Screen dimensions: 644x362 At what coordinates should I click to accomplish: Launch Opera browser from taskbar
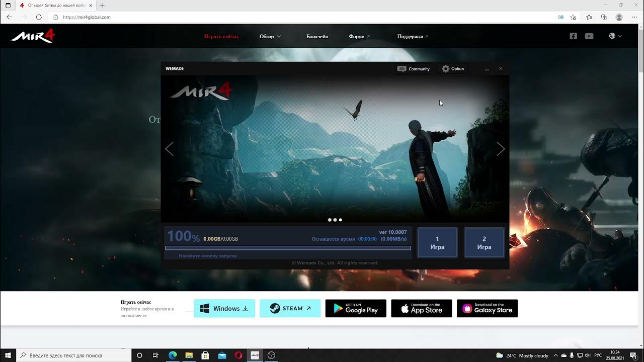click(x=238, y=355)
